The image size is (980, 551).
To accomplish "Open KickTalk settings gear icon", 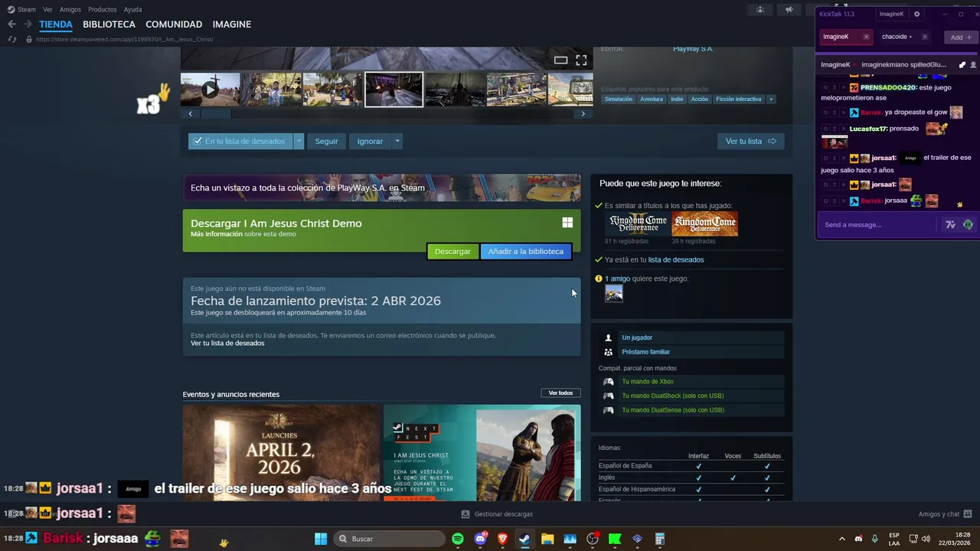I will tap(916, 14).
